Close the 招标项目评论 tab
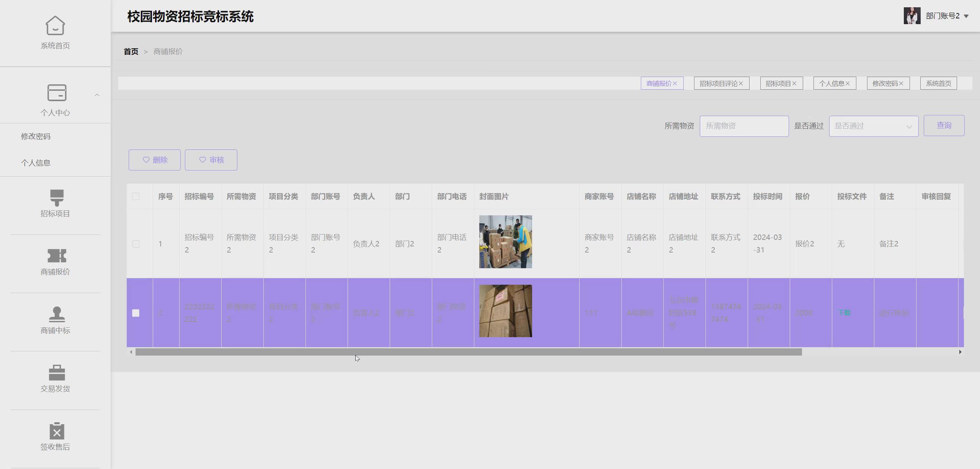 (741, 84)
